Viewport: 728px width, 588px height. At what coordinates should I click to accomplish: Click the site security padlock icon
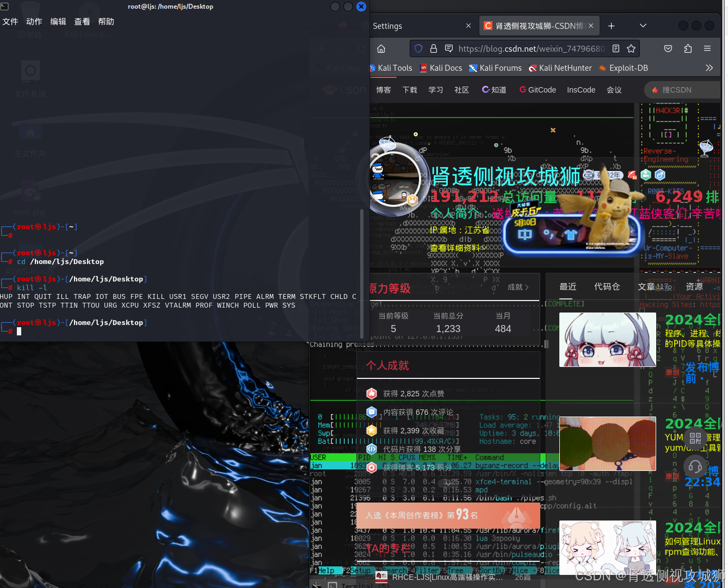[x=434, y=48]
